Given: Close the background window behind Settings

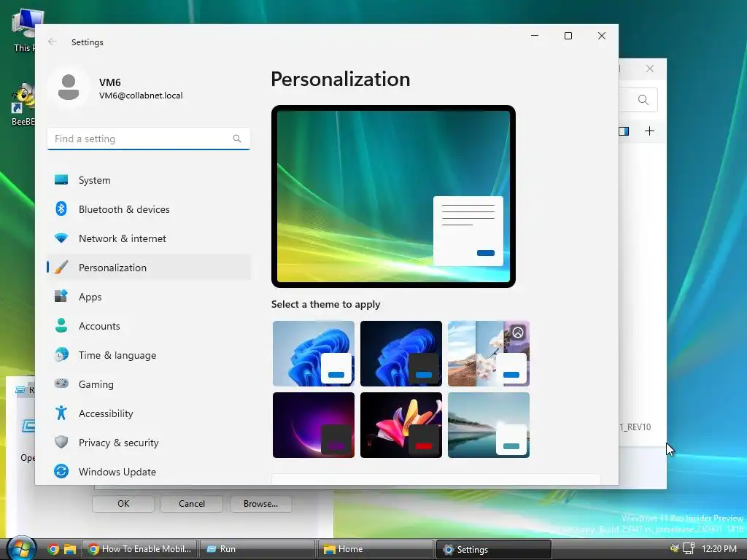Looking at the screenshot, I should pyautogui.click(x=649, y=69).
